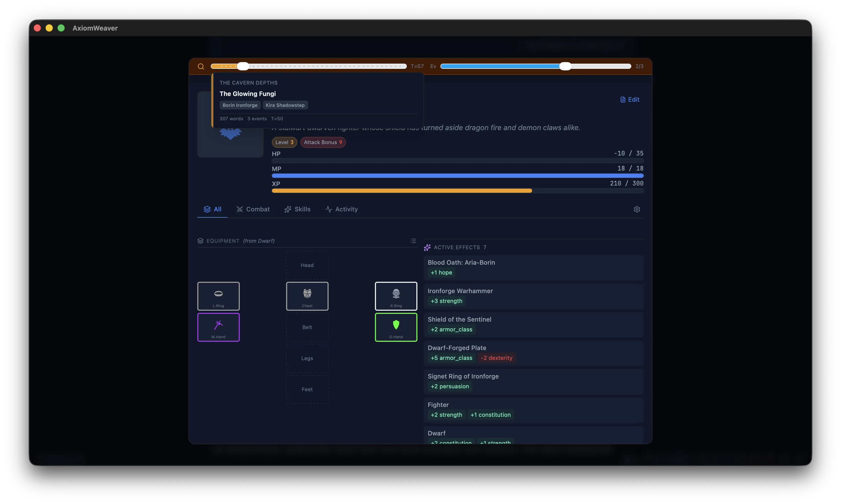Viewport: 841px width, 504px height.
Task: Click the layers icon next to Equipment heading
Action: (200, 241)
